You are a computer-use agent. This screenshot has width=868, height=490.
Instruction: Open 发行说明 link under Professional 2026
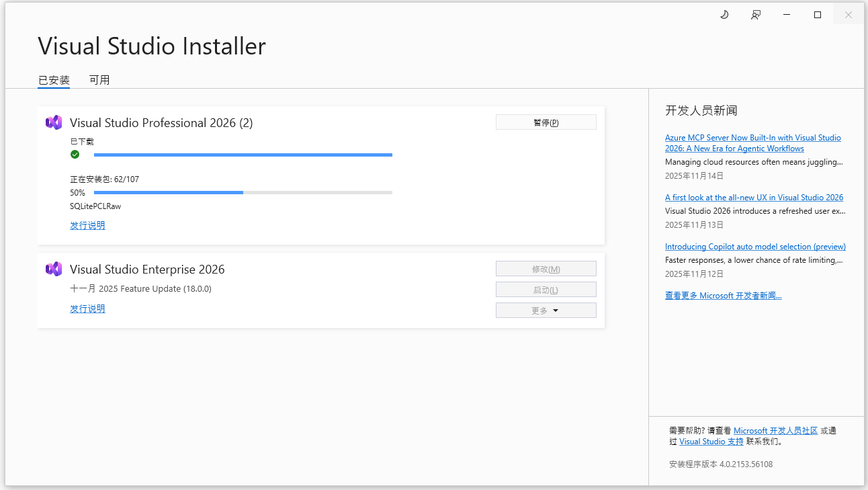click(x=87, y=226)
